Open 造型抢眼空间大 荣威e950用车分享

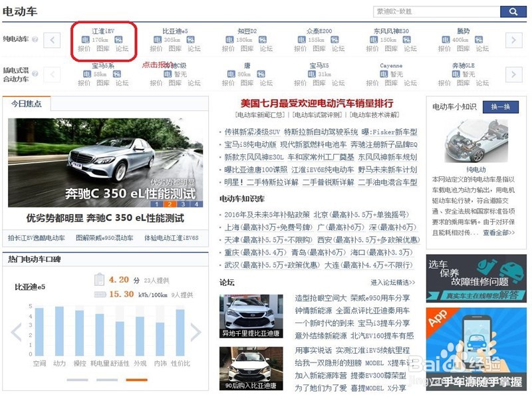[352, 298]
